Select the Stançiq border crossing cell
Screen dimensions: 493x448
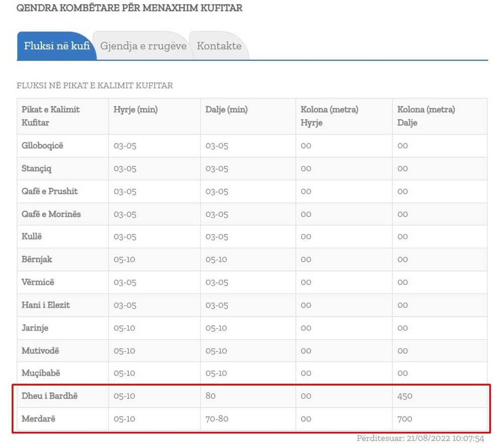click(x=36, y=169)
